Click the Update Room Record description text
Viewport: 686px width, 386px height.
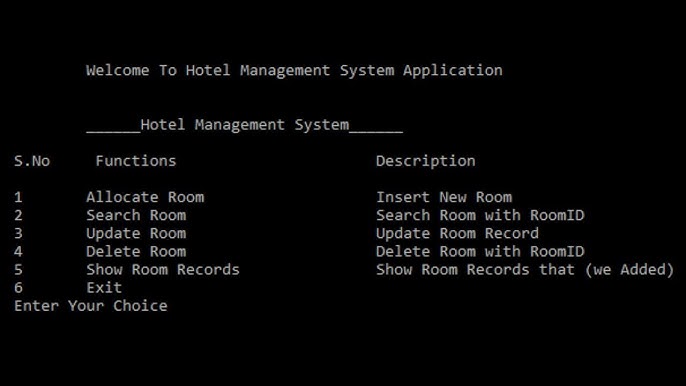[458, 234]
